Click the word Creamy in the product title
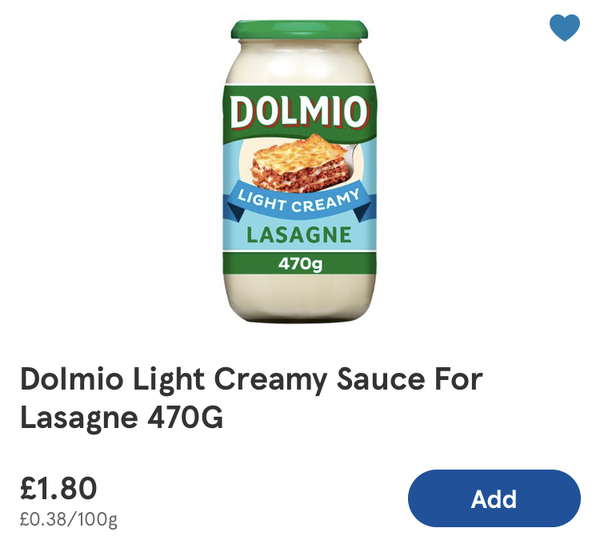 271,379
